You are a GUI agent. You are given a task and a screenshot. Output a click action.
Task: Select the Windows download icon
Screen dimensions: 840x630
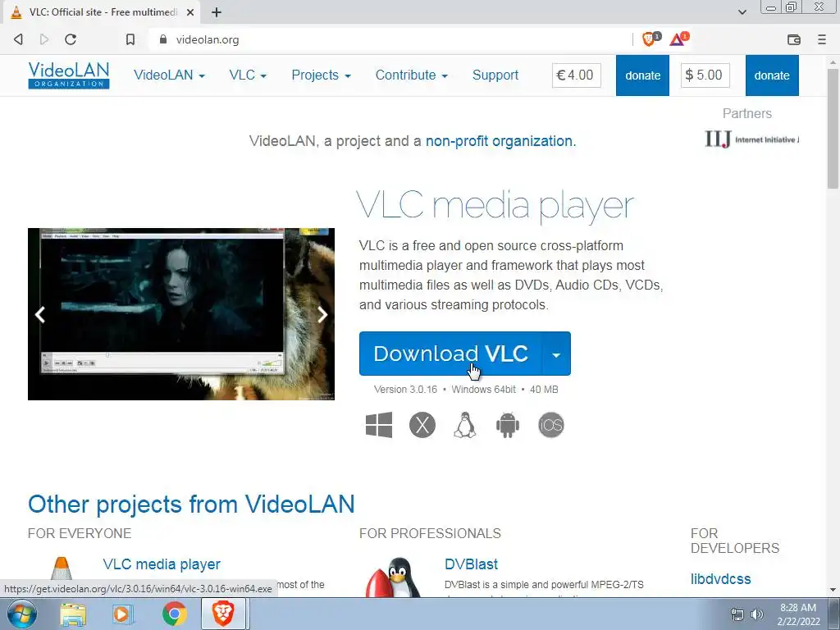pyautogui.click(x=379, y=425)
